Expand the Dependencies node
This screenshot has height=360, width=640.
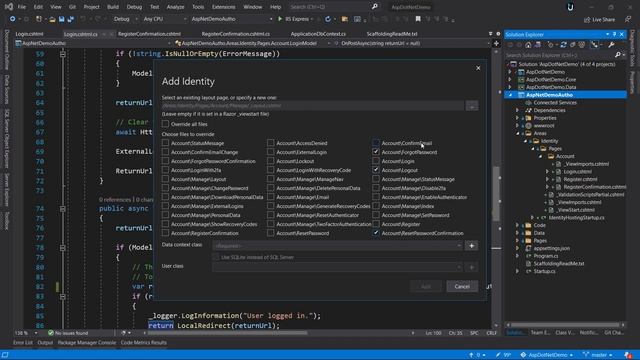[x=517, y=110]
